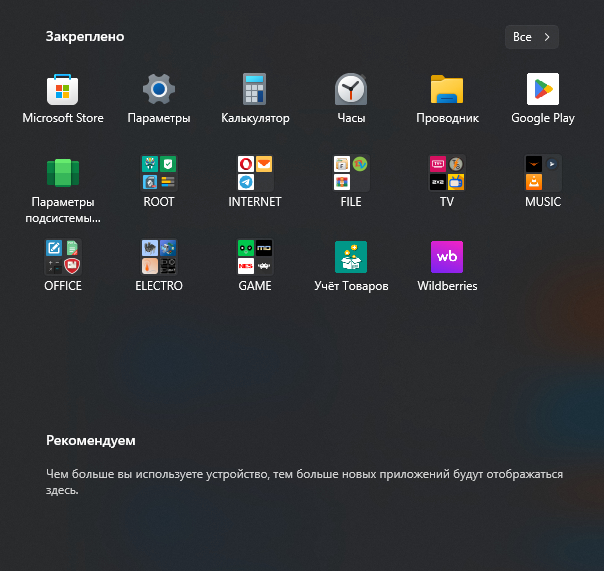Click the Рекомендуем section heading
The image size is (604, 571).
click(x=91, y=440)
